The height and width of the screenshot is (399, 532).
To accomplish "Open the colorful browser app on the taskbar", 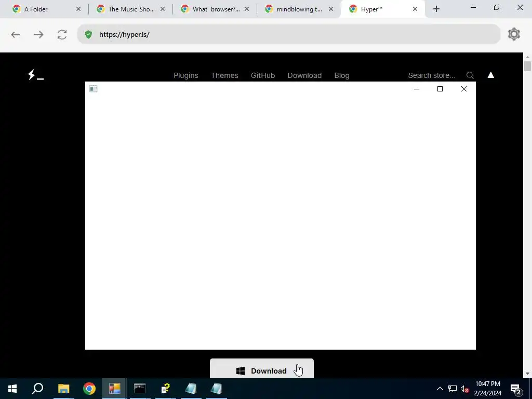I will coord(115,389).
